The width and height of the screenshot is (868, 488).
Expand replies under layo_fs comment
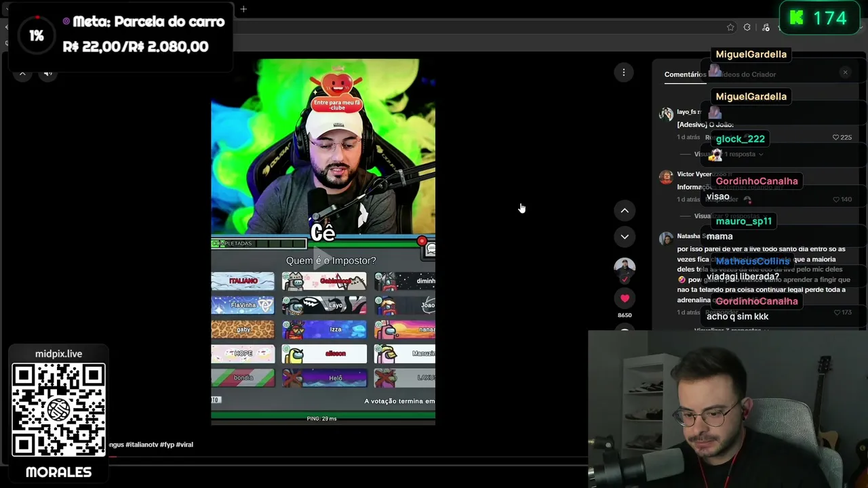point(728,155)
